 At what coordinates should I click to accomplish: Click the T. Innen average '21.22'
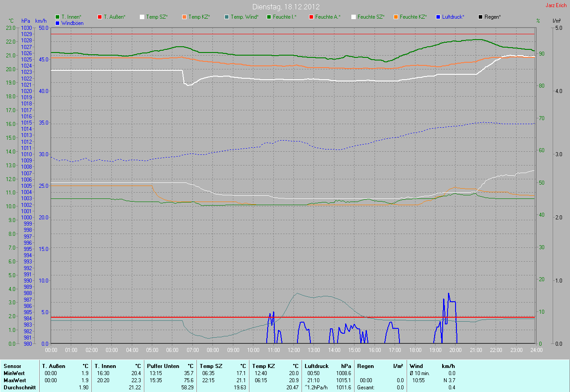pyautogui.click(x=134, y=388)
